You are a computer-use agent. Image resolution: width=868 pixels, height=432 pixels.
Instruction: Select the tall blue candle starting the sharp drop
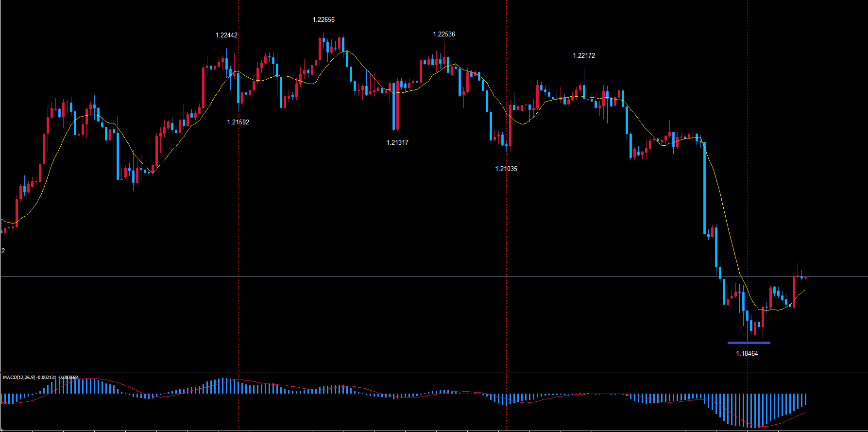[x=705, y=188]
